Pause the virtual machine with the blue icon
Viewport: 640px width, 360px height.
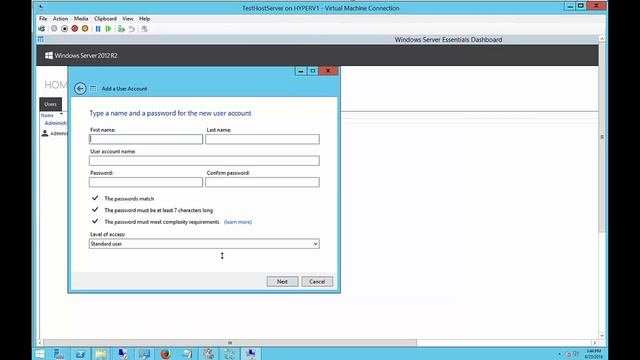(98, 29)
